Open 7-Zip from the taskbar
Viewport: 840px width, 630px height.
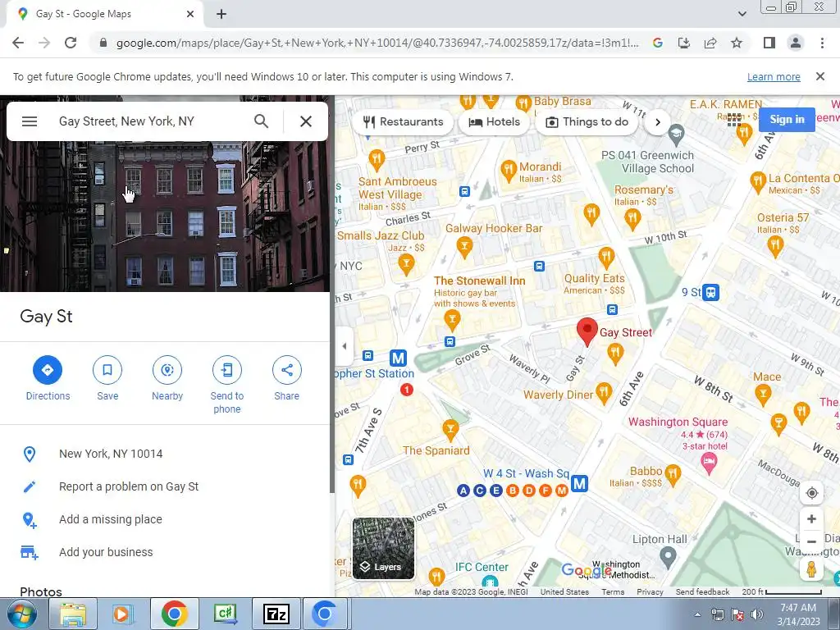(276, 614)
